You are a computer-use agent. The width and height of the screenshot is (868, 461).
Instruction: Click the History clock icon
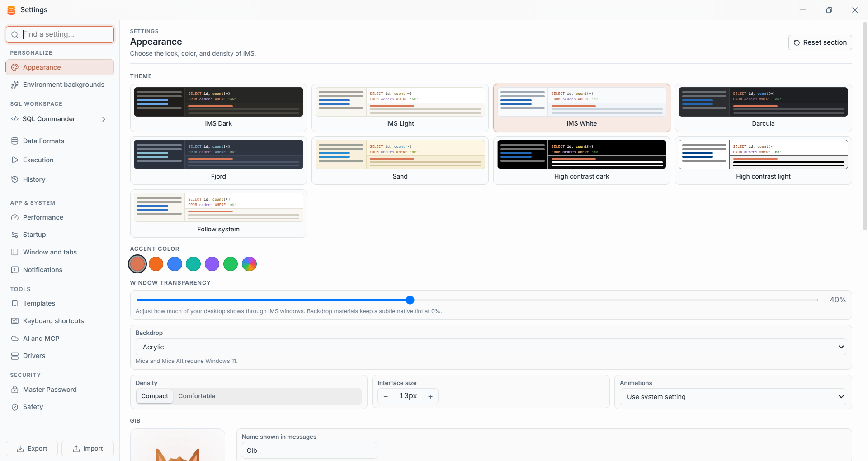(x=15, y=179)
